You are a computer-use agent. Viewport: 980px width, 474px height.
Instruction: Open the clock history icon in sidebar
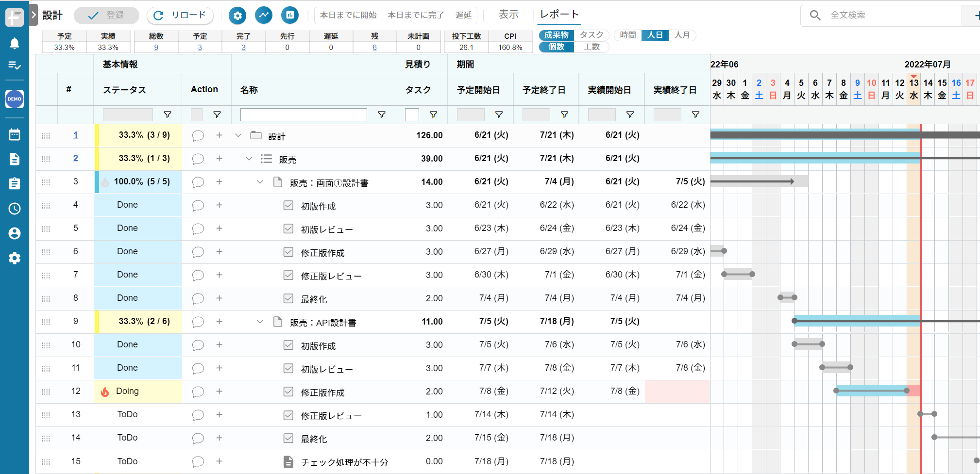[x=15, y=209]
